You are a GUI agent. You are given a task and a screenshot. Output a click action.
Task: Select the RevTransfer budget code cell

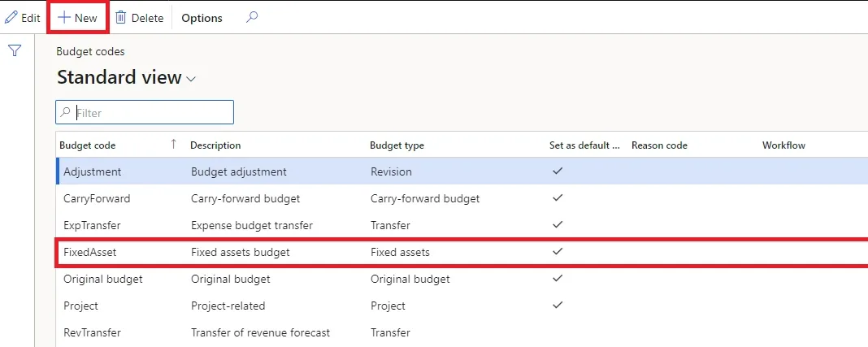point(92,332)
